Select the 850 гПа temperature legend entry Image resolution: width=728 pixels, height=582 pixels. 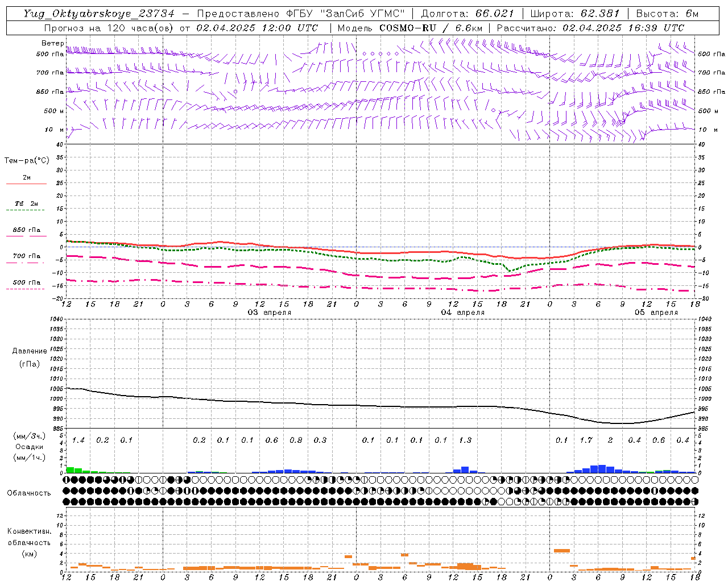tap(27, 230)
